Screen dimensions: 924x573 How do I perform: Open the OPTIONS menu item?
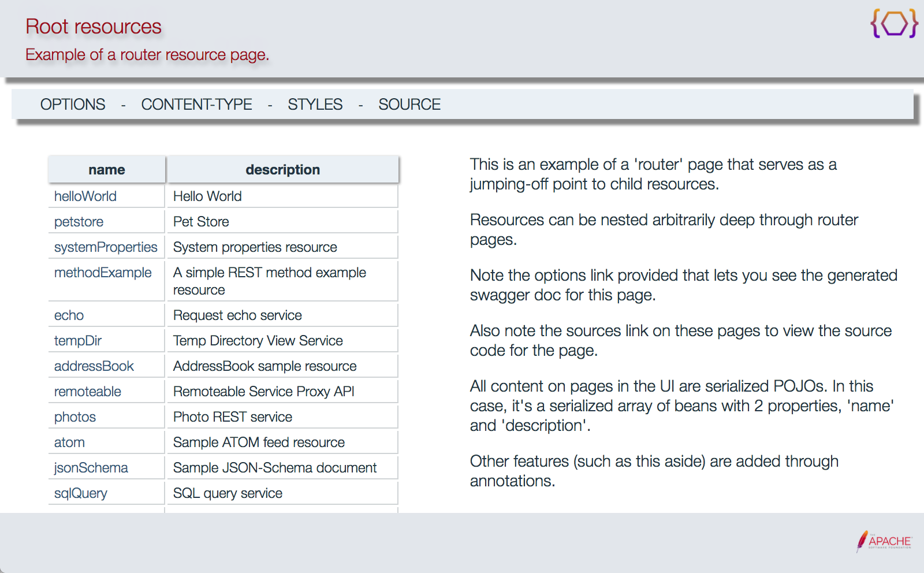coord(73,105)
